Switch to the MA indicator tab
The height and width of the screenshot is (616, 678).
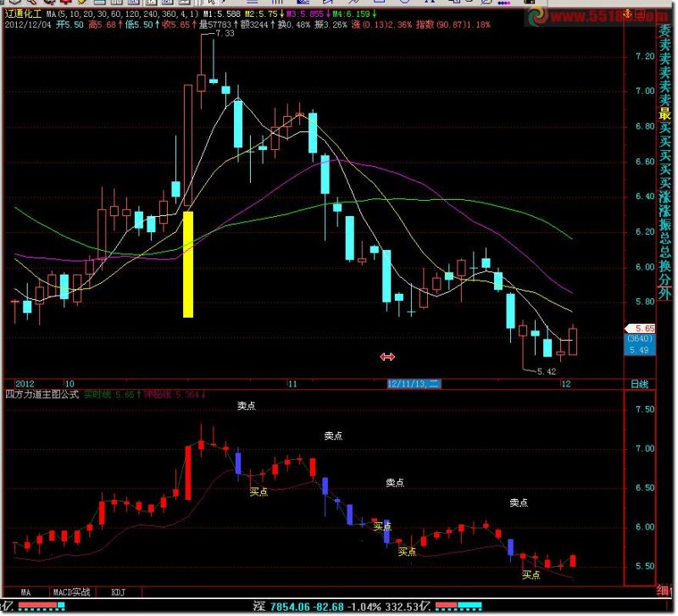25,591
